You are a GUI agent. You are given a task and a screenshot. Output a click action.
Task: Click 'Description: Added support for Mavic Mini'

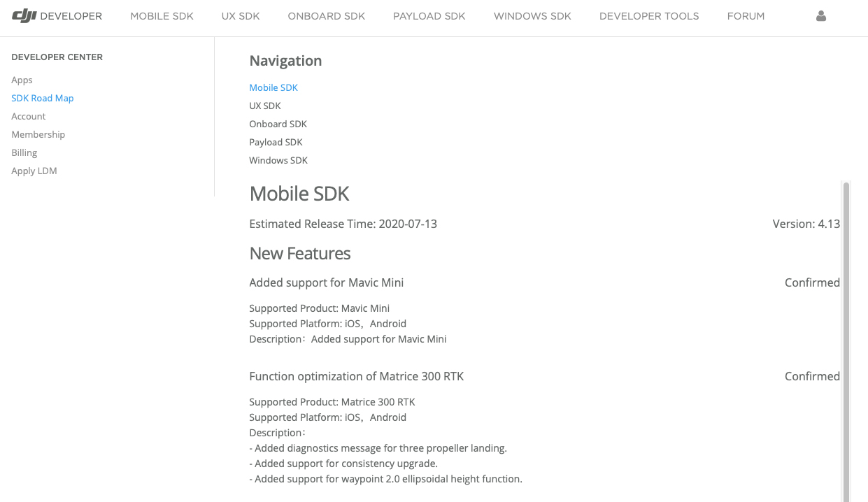(x=348, y=339)
